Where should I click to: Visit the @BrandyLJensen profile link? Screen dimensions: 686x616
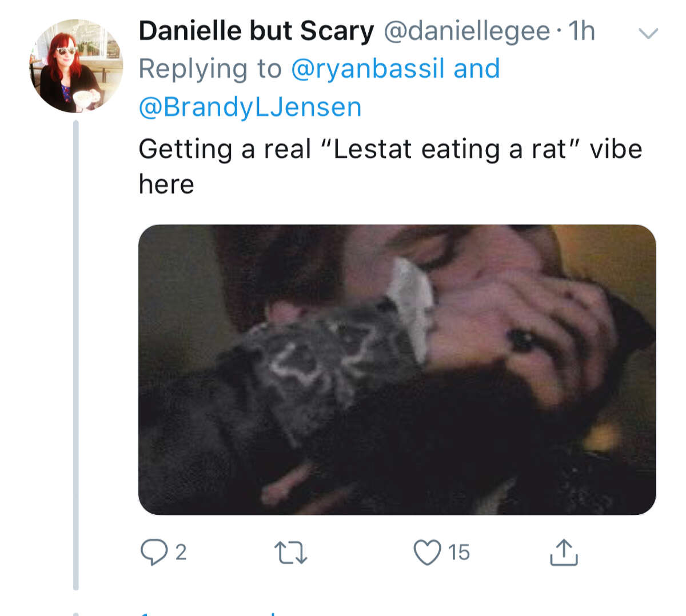250,107
